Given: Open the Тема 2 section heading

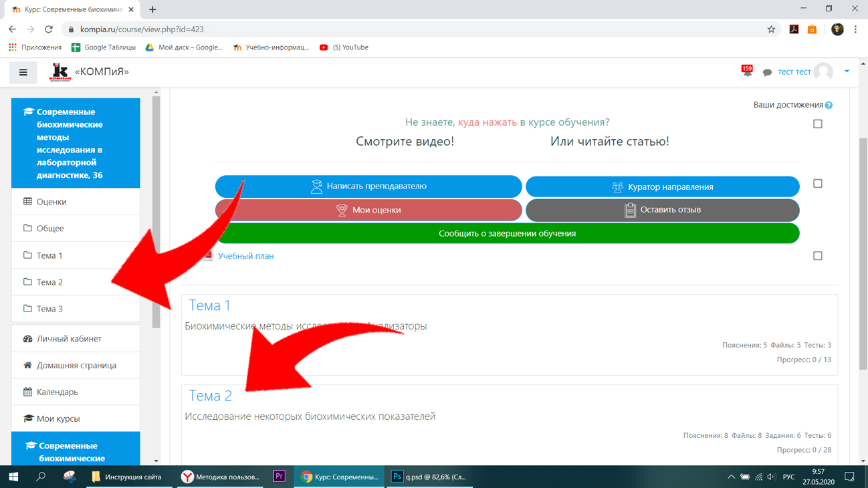Looking at the screenshot, I should [210, 396].
